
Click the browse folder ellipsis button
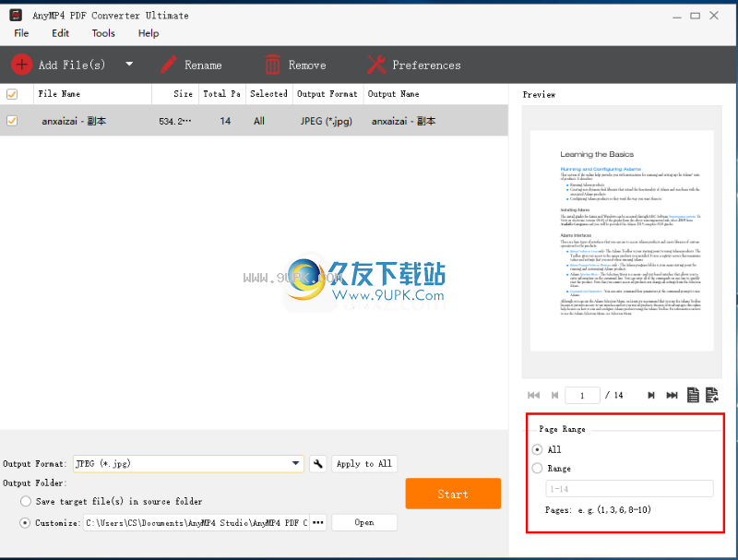point(318,523)
